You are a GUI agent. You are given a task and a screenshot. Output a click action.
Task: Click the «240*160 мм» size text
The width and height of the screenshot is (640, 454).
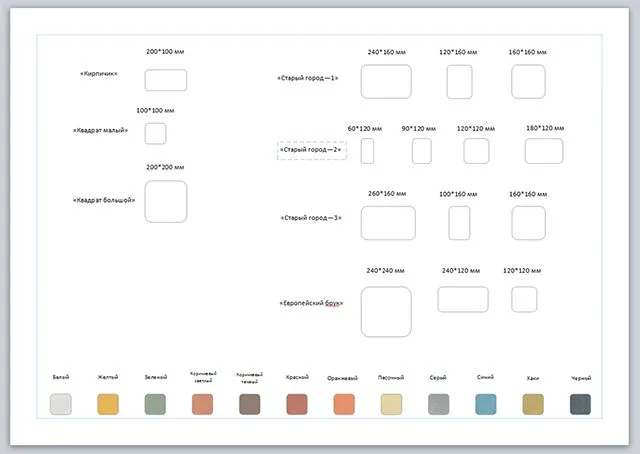[387, 52]
